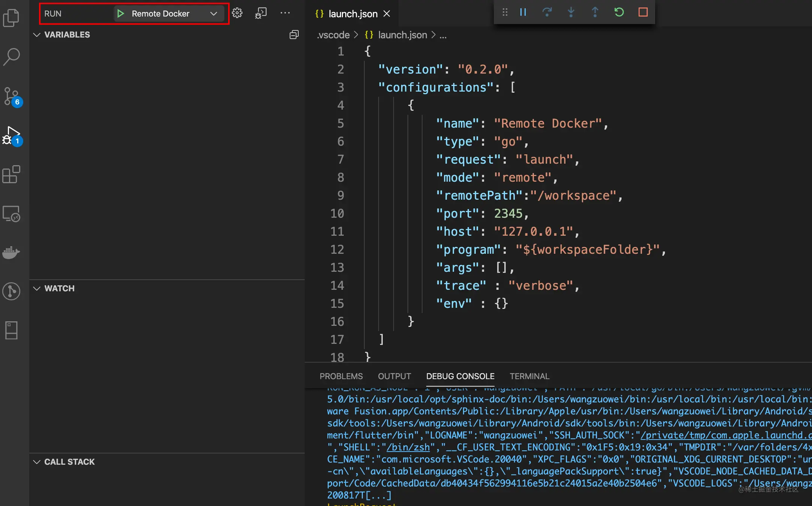The width and height of the screenshot is (812, 506).
Task: Open the Remote Explorer icon
Action: pos(11,214)
